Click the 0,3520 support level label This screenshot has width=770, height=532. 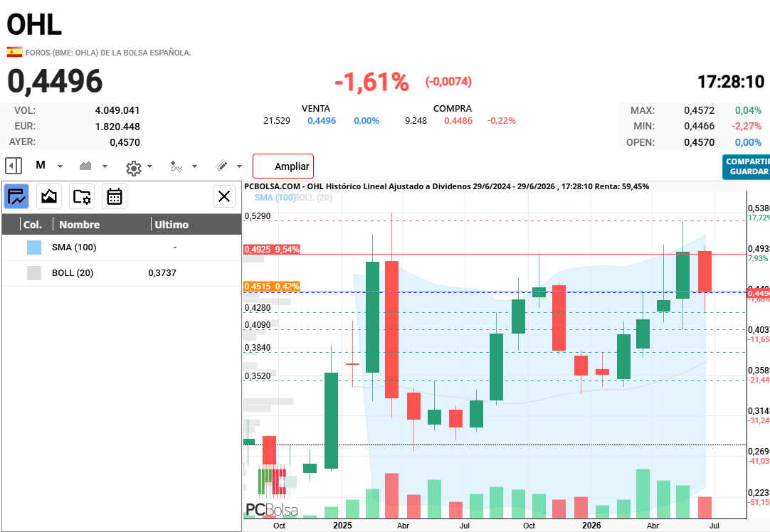click(x=258, y=376)
